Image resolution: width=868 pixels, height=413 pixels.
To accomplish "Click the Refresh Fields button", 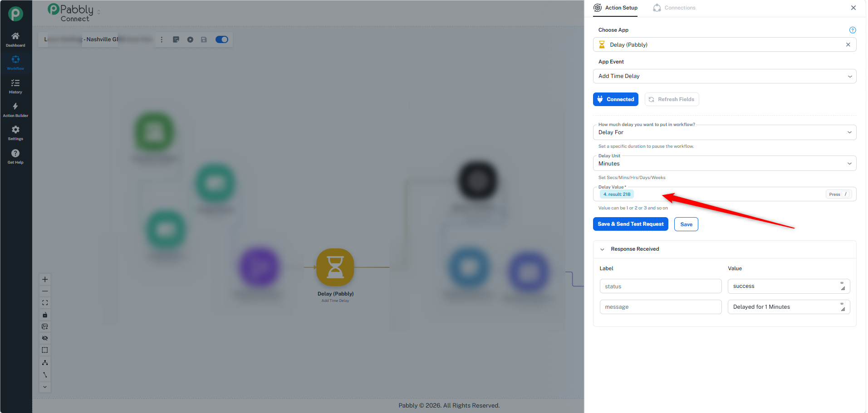I will (x=672, y=99).
